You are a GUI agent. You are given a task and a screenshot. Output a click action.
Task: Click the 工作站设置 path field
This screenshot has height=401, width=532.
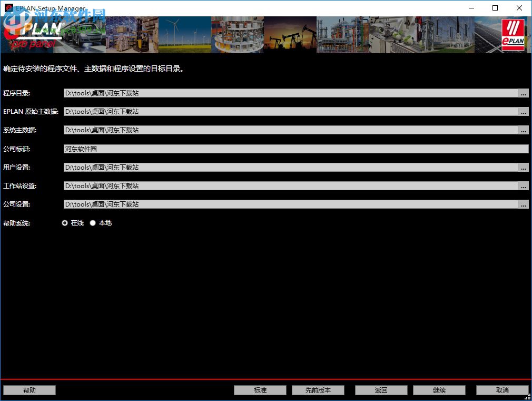coord(291,185)
